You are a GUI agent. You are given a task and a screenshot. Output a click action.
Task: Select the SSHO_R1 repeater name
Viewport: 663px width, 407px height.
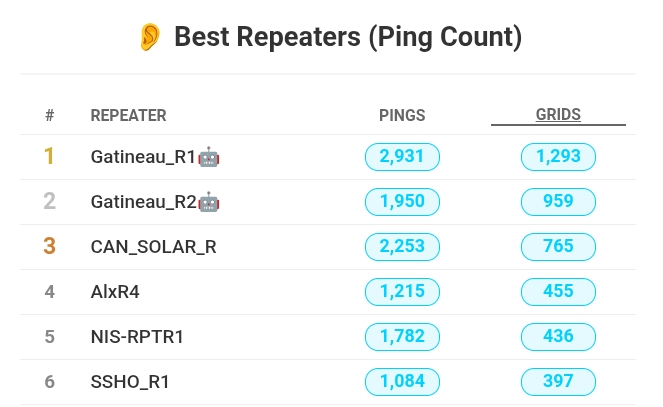coord(130,382)
